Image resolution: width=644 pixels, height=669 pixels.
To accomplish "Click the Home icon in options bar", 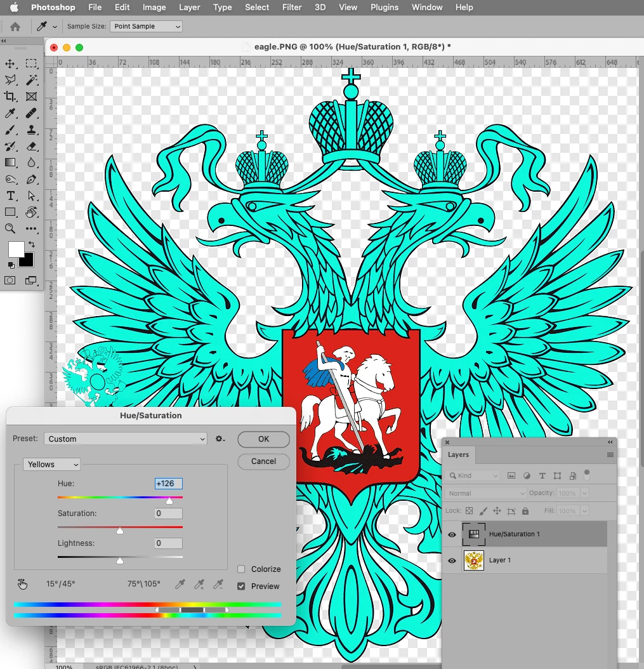I will coord(15,27).
